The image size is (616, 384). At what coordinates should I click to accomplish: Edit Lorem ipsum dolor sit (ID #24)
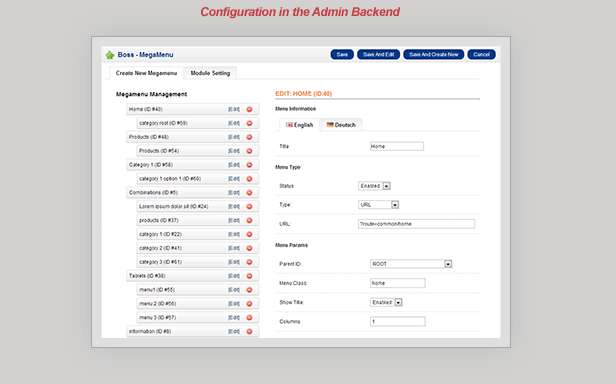[234, 206]
